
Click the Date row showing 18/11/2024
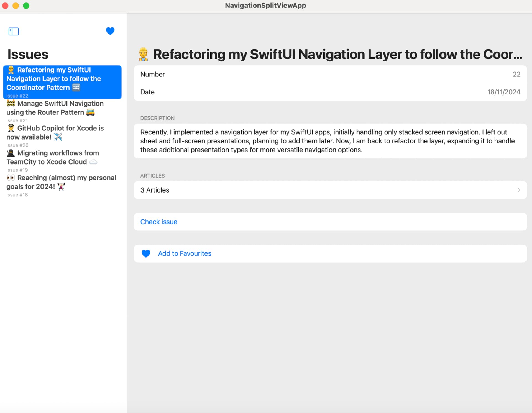click(330, 92)
